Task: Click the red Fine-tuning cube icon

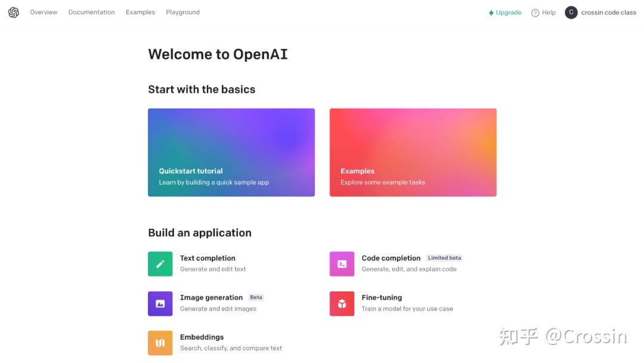Action: coord(342,303)
